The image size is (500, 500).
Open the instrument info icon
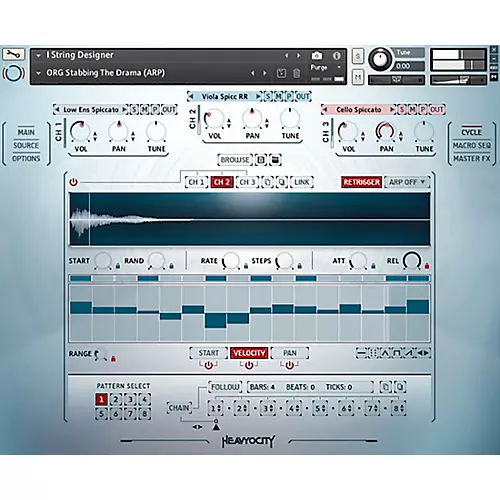click(x=337, y=56)
